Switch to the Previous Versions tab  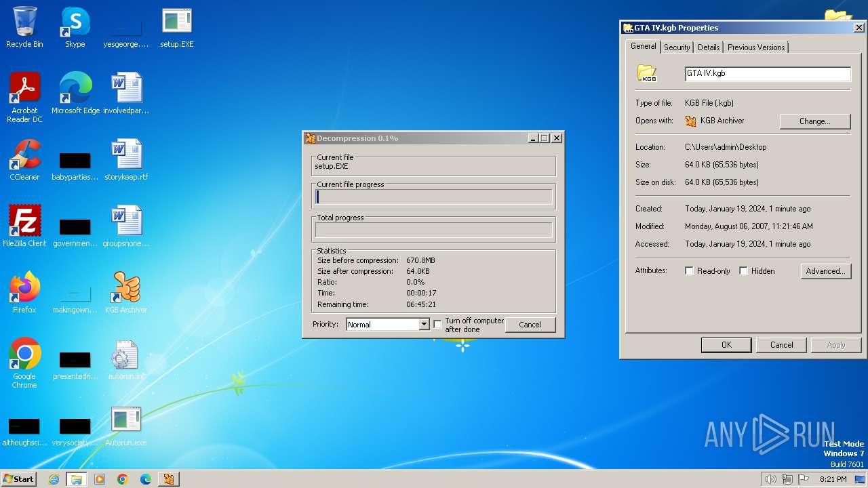click(756, 47)
